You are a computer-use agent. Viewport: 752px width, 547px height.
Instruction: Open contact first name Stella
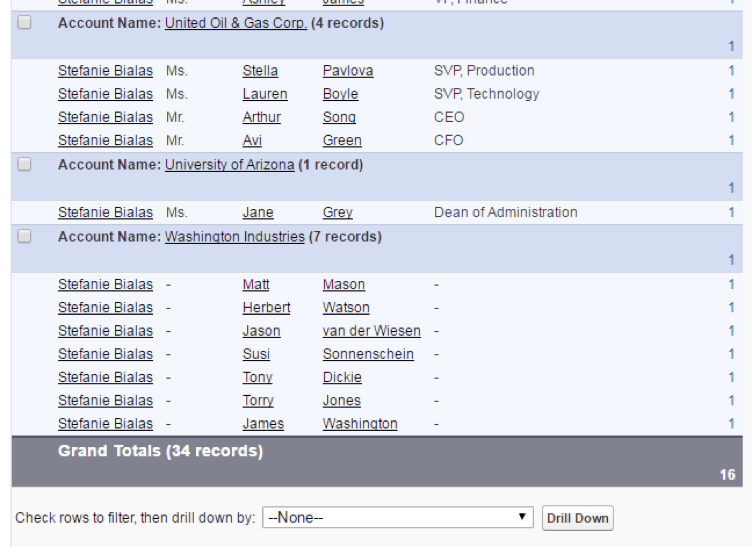260,70
